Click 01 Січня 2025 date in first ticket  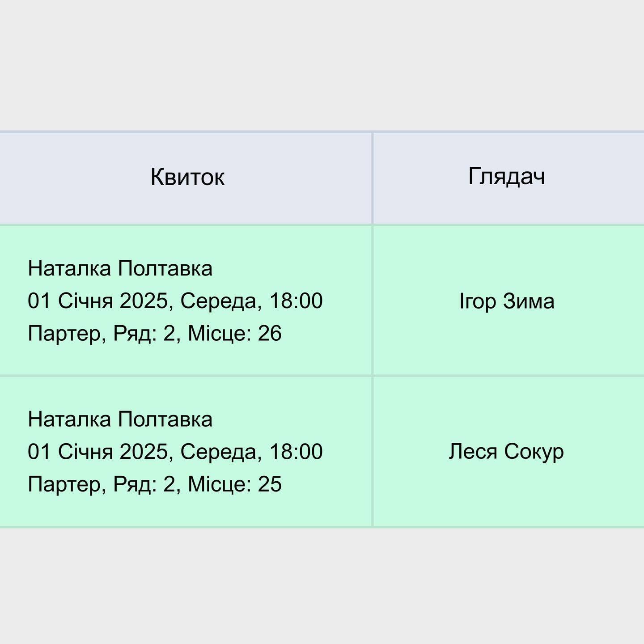pyautogui.click(x=98, y=301)
